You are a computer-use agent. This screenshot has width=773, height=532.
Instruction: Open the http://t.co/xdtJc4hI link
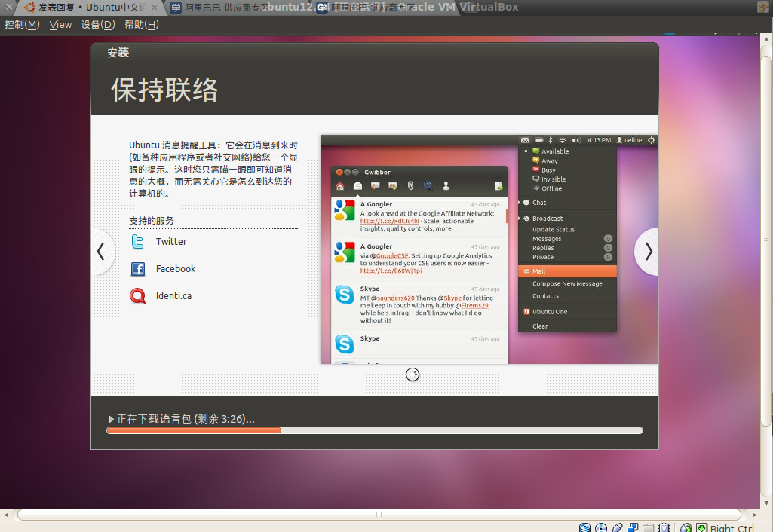389,222
